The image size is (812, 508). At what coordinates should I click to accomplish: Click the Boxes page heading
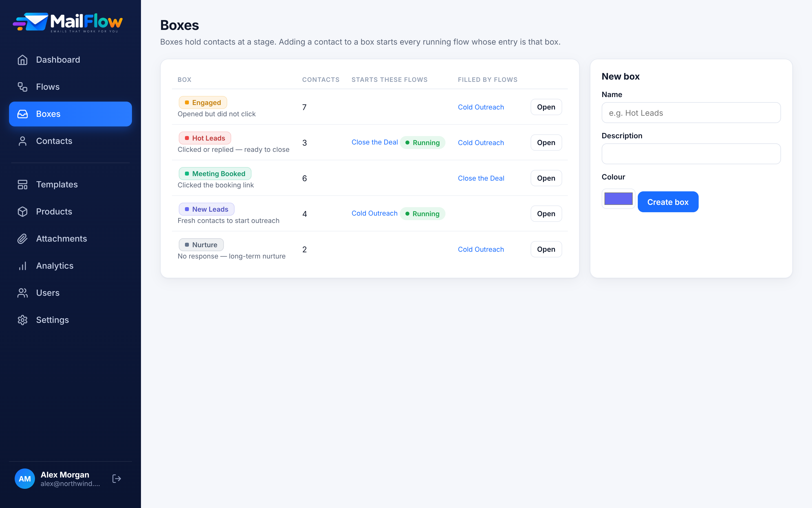coord(180,25)
